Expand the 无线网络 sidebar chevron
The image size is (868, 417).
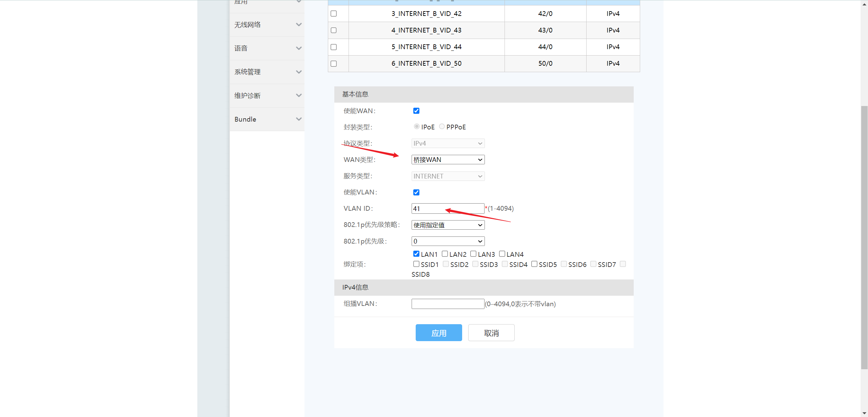coord(299,25)
